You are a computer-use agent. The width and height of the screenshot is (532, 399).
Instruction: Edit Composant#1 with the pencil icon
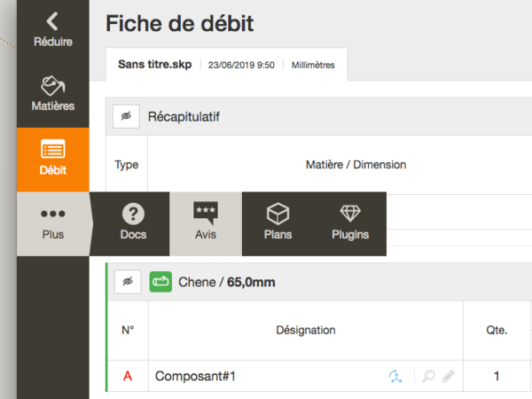pos(448,376)
